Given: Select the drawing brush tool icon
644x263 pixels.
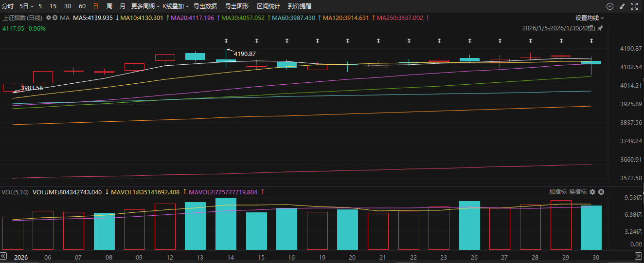Looking at the screenshot, I should (x=622, y=6).
